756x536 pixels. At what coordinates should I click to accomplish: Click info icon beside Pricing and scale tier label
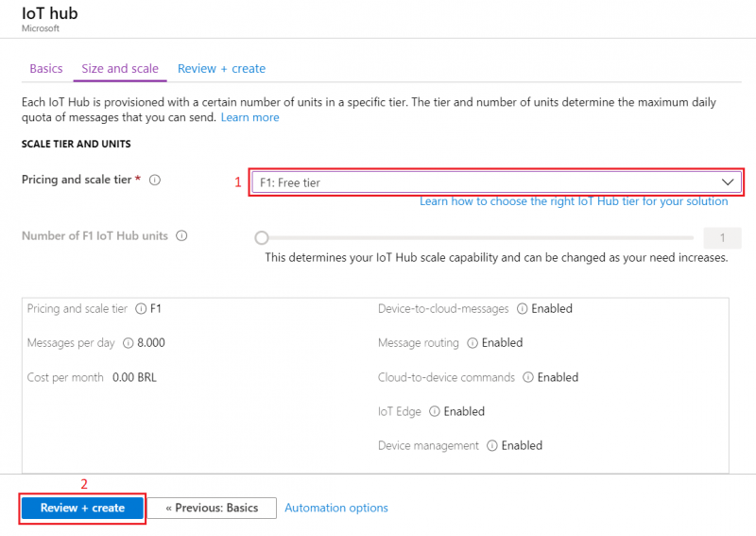(x=155, y=181)
